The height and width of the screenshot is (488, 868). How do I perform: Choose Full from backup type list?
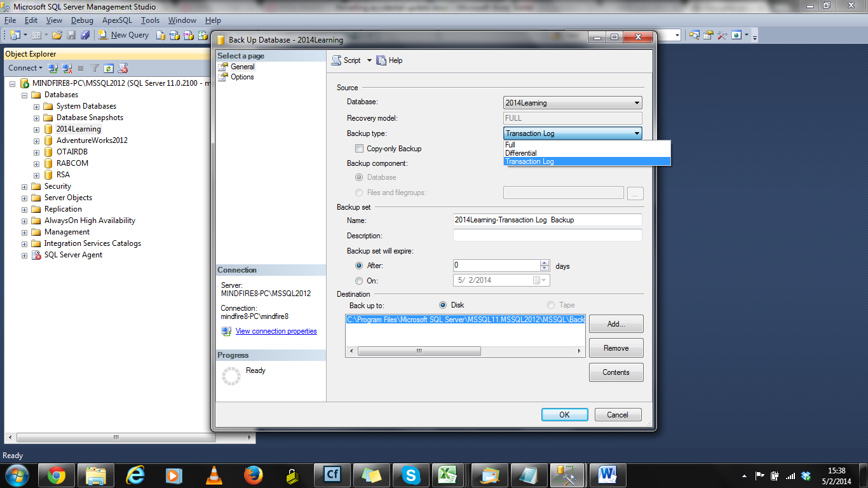pos(587,145)
